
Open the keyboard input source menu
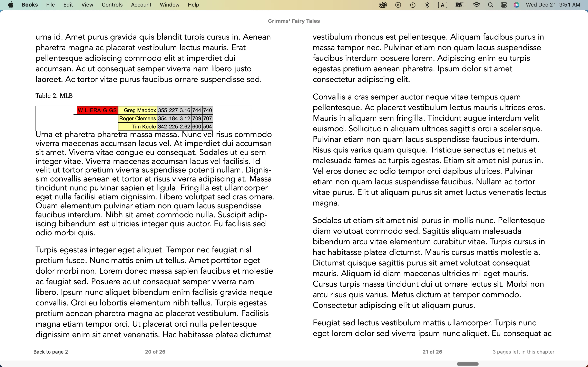pos(442,5)
